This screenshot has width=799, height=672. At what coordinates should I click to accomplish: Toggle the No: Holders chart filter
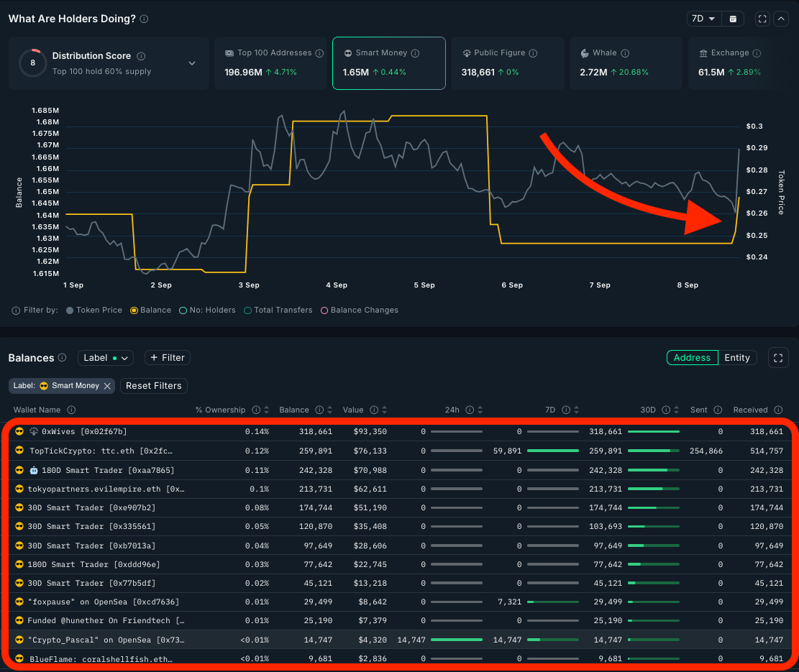pos(207,310)
